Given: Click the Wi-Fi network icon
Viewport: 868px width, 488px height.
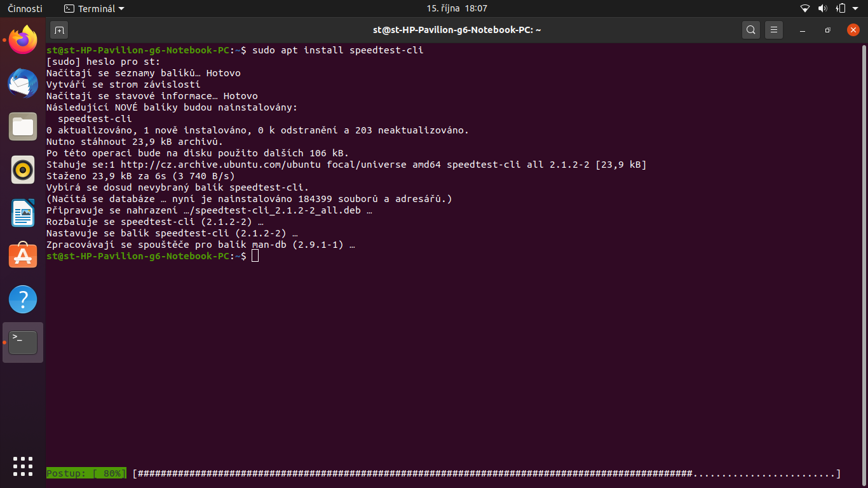Looking at the screenshot, I should tap(805, 9).
